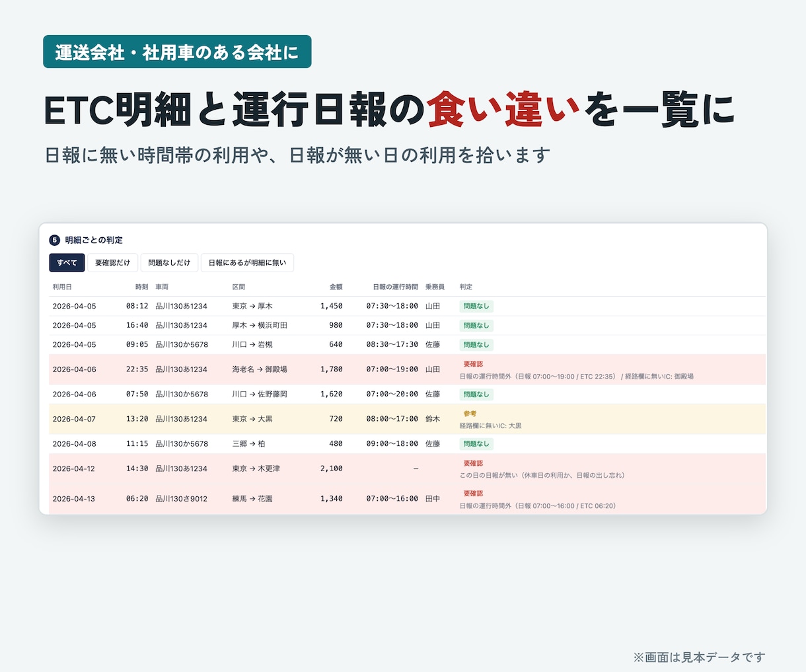
Task: Click amount 2,100
Action: point(332,468)
